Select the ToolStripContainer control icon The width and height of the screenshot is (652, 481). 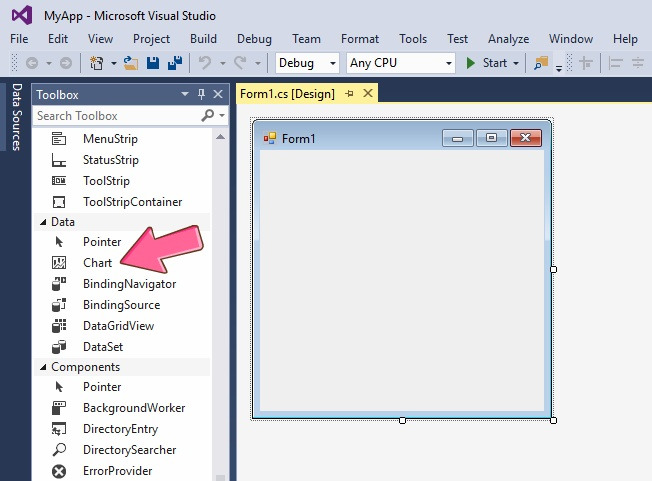(x=59, y=202)
